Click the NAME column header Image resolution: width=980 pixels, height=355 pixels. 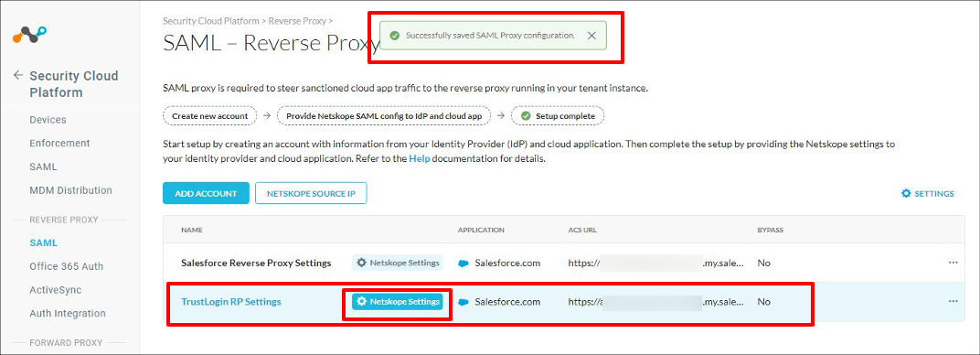[x=192, y=230]
